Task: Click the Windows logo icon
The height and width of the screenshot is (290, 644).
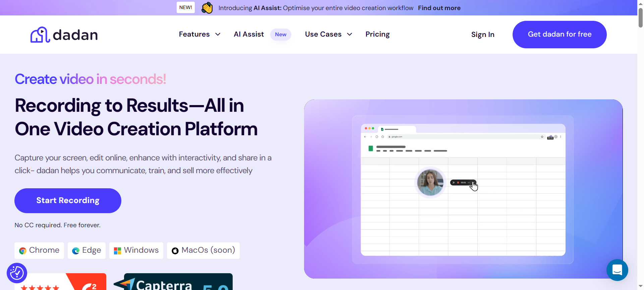Action: click(117, 251)
